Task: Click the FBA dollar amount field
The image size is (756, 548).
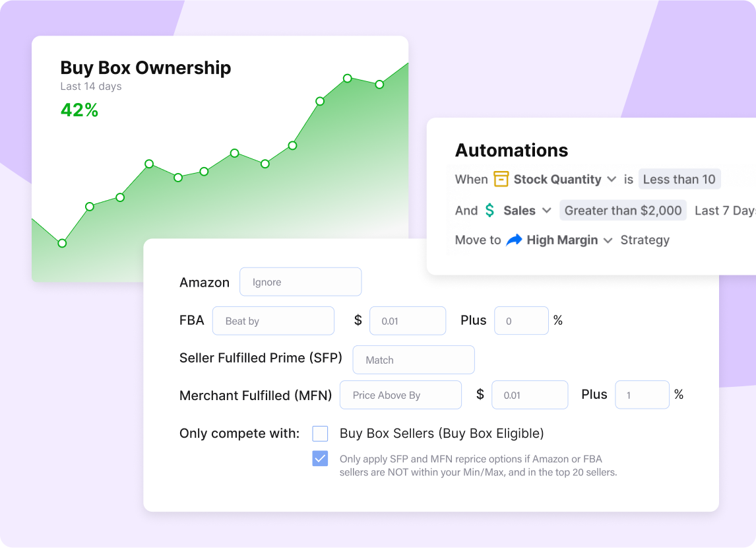Action: tap(408, 321)
